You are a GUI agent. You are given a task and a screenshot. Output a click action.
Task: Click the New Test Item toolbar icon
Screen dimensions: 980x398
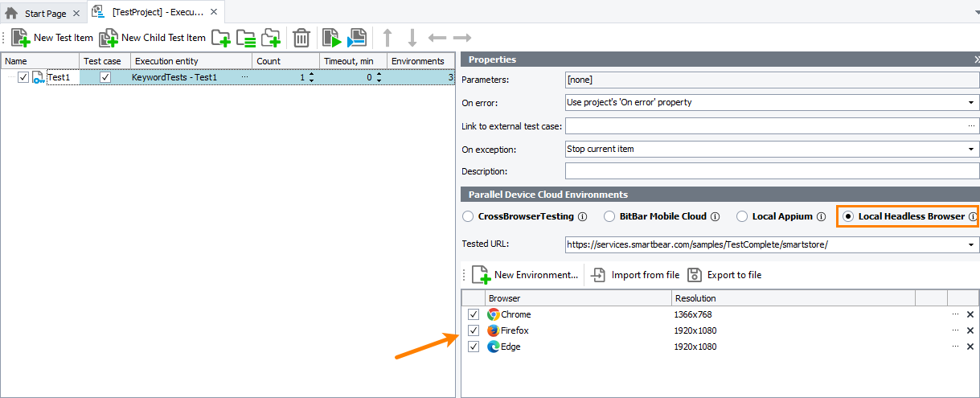(21, 38)
